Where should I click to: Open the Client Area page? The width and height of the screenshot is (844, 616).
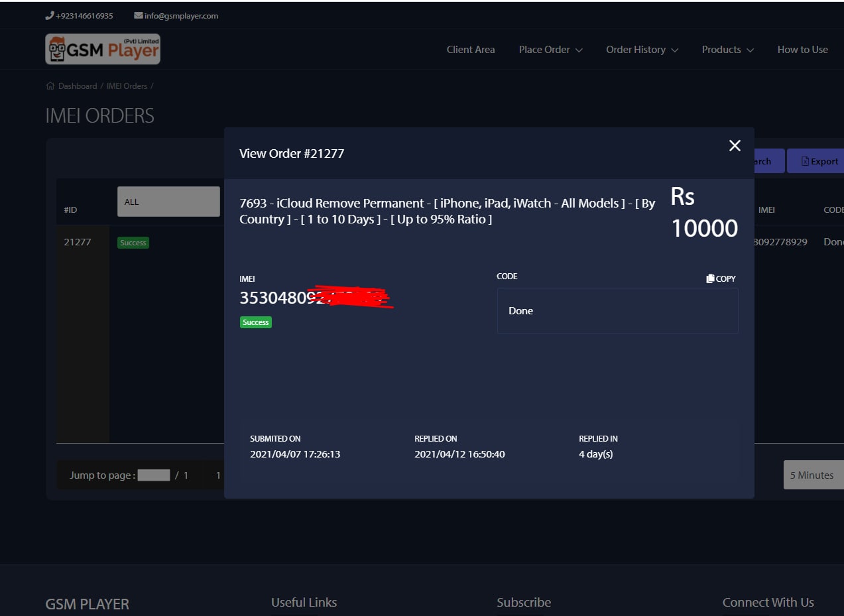pos(471,50)
